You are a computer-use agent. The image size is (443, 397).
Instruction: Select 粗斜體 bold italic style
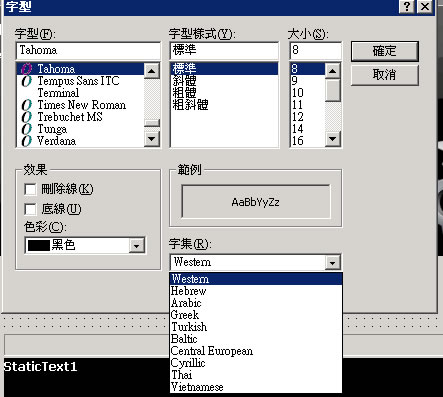tap(224, 105)
